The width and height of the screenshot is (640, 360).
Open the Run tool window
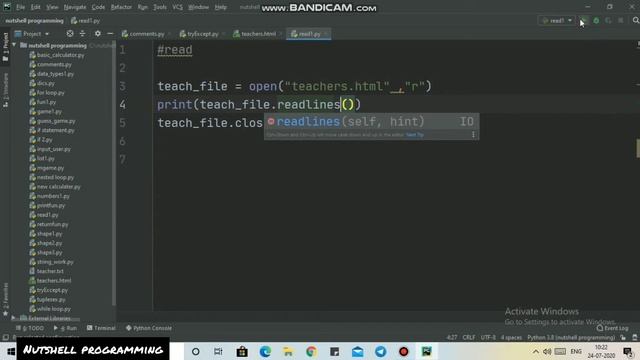pyautogui.click(x=65, y=328)
